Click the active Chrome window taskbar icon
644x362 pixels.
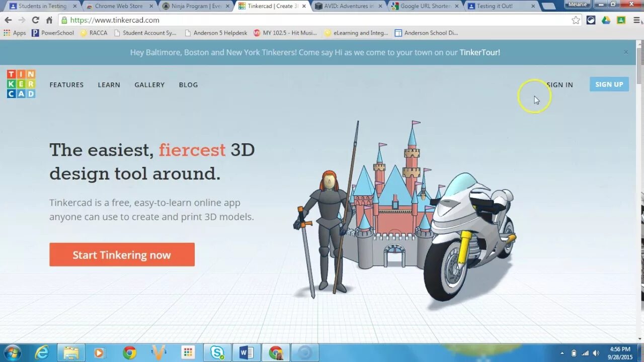276,352
